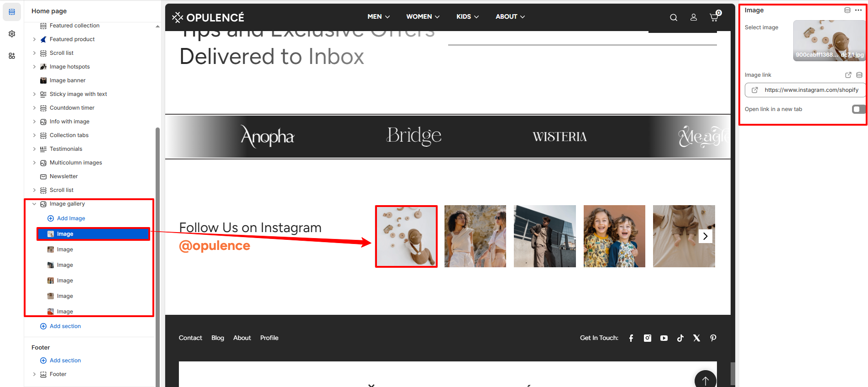Click the Opulencé logo

pos(208,17)
